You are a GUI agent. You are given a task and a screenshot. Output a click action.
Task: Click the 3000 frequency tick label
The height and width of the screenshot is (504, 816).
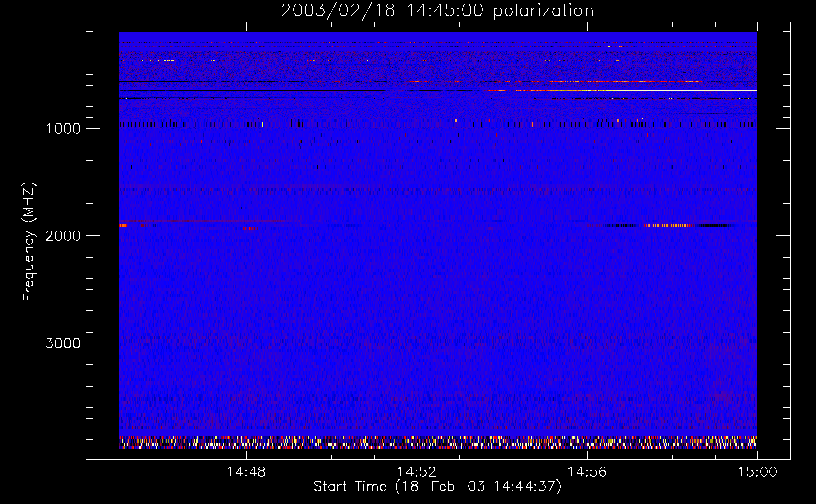click(x=63, y=343)
